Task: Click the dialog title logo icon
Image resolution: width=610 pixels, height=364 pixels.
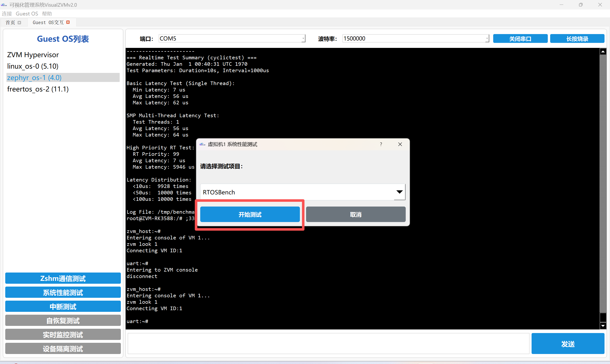Action: point(202,144)
